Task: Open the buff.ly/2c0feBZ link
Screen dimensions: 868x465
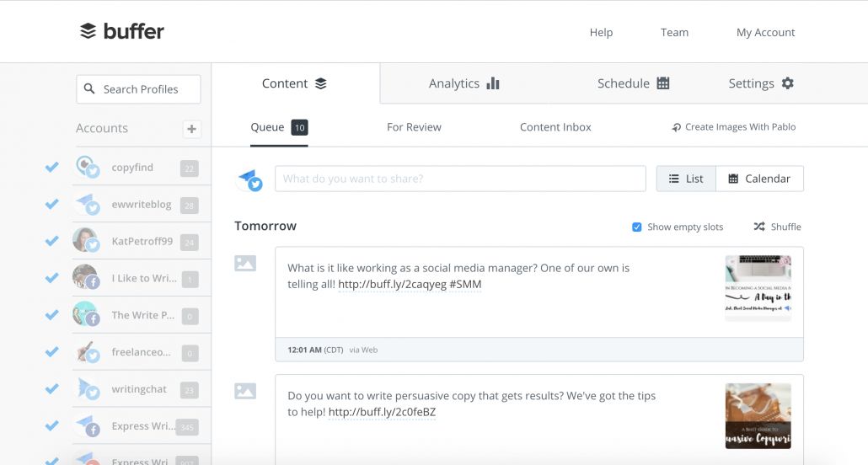Action: point(382,413)
